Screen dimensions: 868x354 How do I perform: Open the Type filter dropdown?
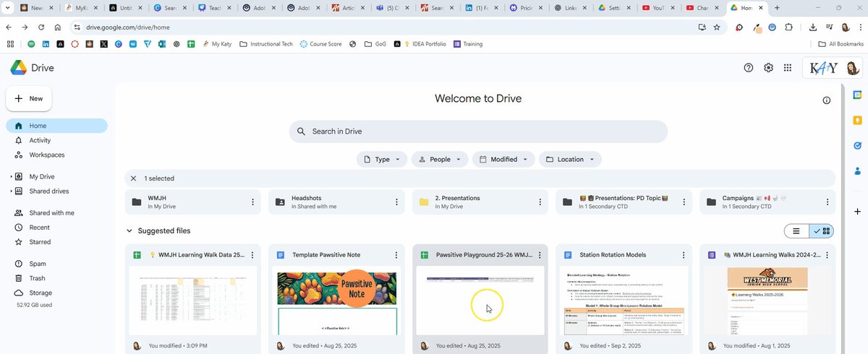pos(382,159)
